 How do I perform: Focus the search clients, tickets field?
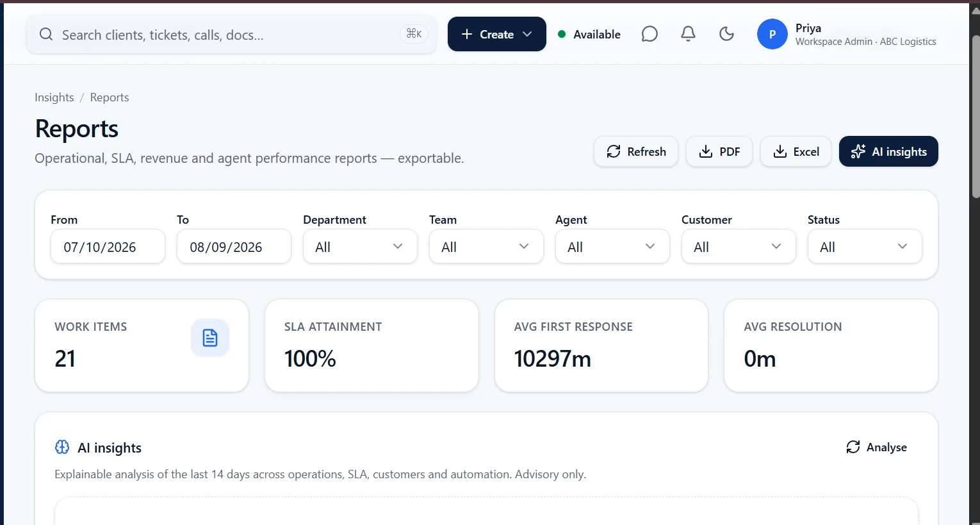(231, 35)
